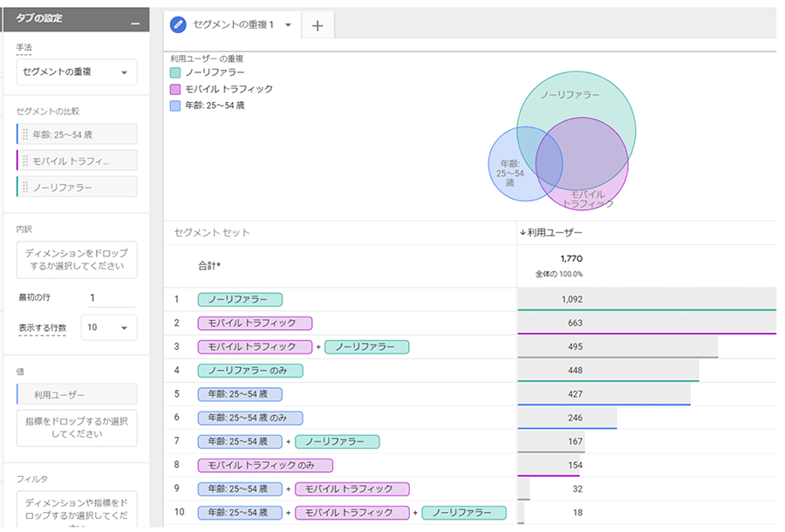
Task: Open the 表示する行数 dropdown
Action: (x=109, y=328)
